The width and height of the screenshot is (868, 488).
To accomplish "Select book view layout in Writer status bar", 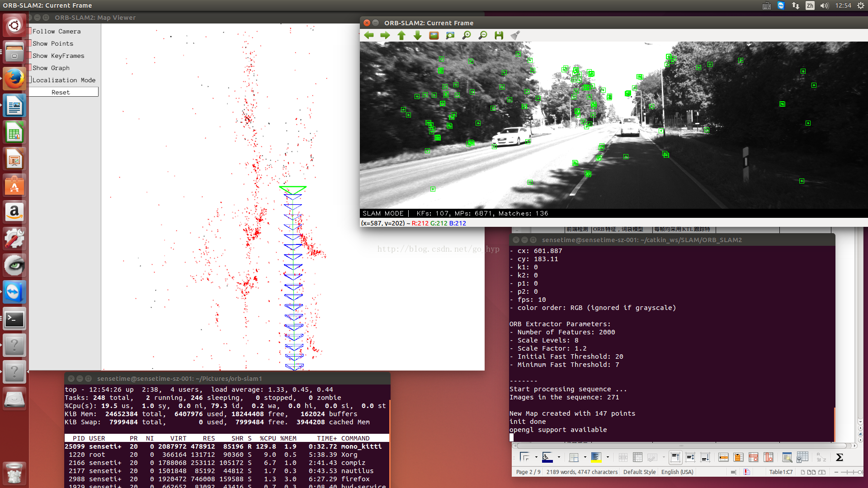I will (x=822, y=472).
